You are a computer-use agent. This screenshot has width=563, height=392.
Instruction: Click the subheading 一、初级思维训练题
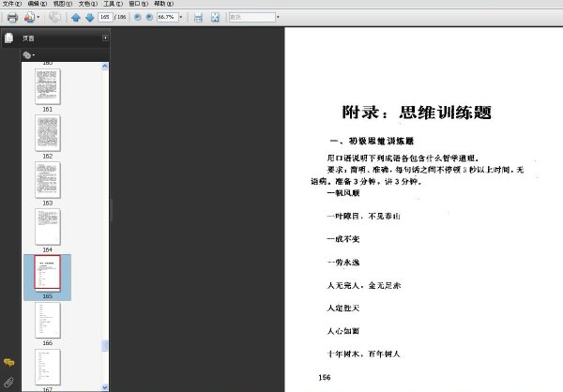point(372,141)
